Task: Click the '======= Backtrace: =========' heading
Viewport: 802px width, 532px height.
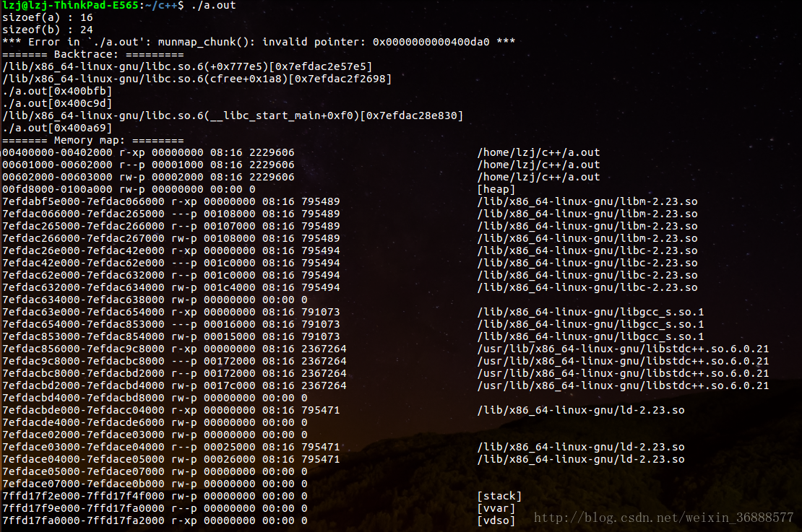Action: point(92,55)
